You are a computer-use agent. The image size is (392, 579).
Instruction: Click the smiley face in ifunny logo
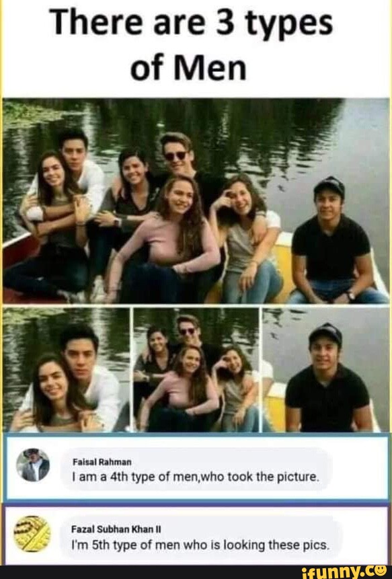[382, 571]
